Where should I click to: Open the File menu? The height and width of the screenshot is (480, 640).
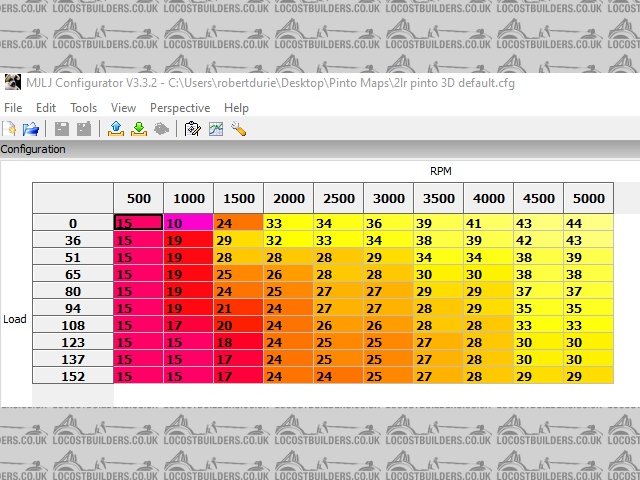[13, 108]
